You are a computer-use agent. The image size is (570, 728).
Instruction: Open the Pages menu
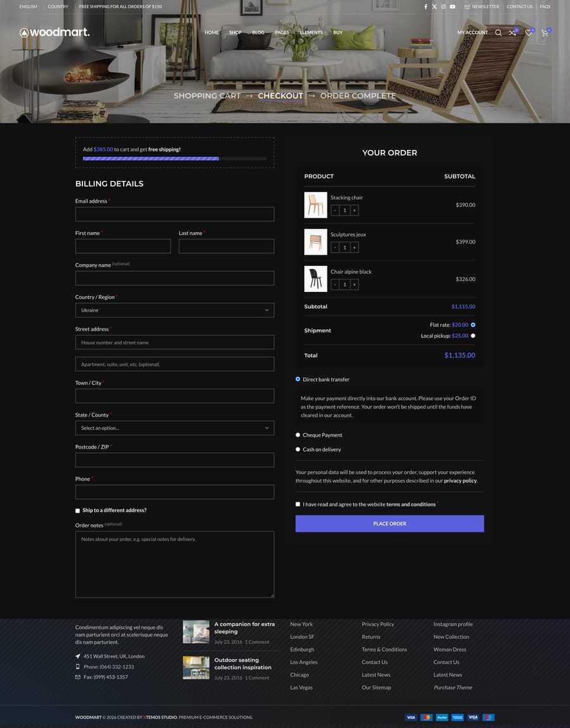click(x=282, y=32)
